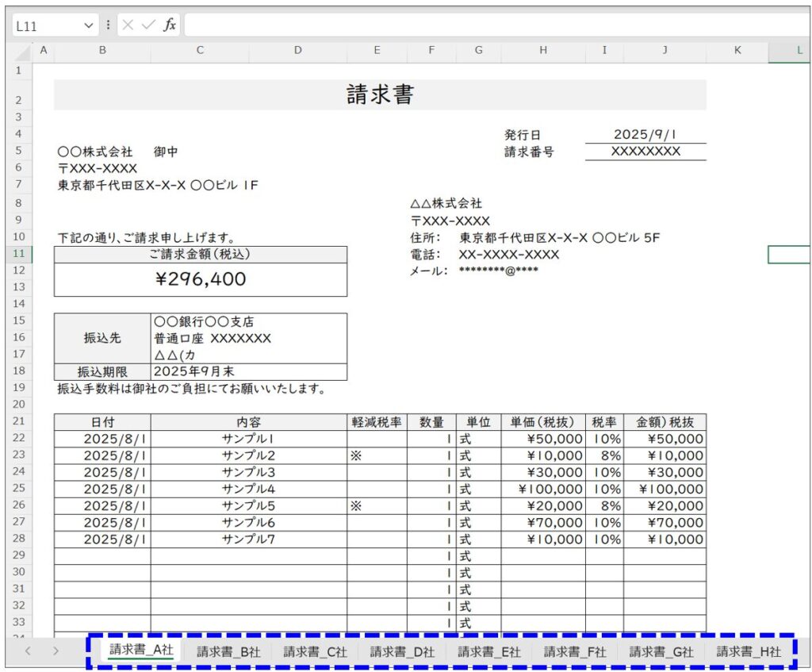
Task: Click the サンプル7 item cell
Action: [248, 540]
